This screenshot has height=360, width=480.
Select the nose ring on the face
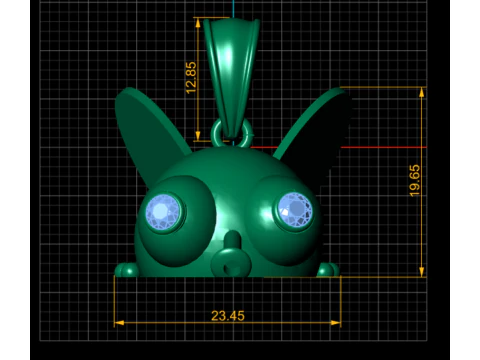point(231,262)
